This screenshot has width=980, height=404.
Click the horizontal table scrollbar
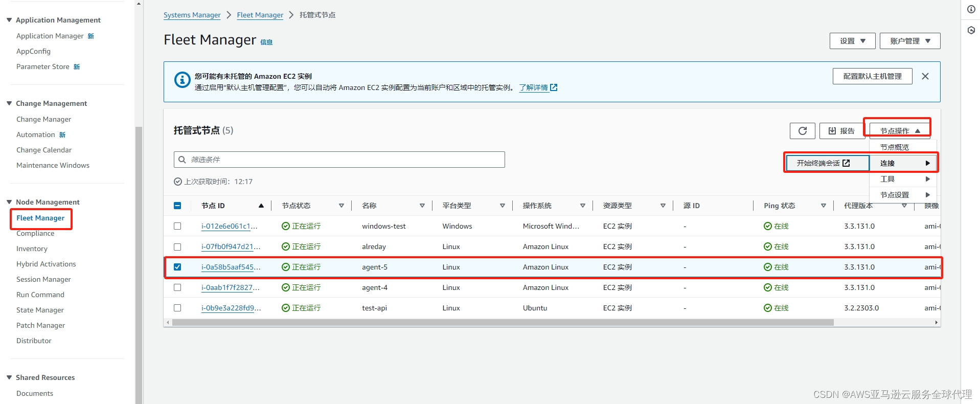click(x=503, y=323)
